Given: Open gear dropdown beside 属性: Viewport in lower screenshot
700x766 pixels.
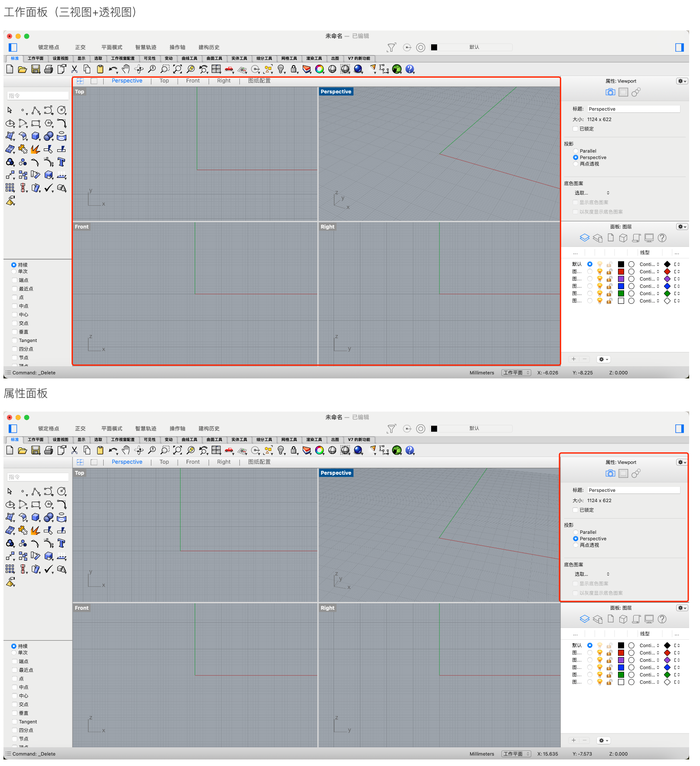Looking at the screenshot, I should coord(682,462).
